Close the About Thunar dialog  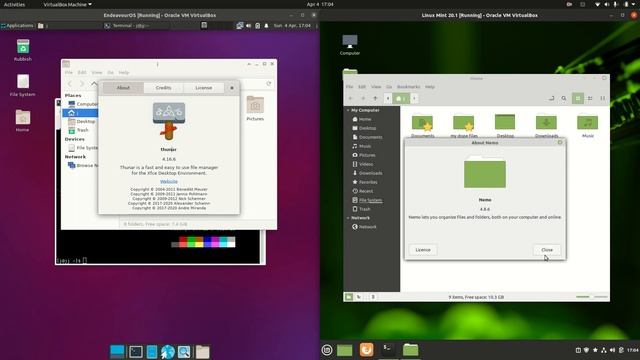(232, 88)
